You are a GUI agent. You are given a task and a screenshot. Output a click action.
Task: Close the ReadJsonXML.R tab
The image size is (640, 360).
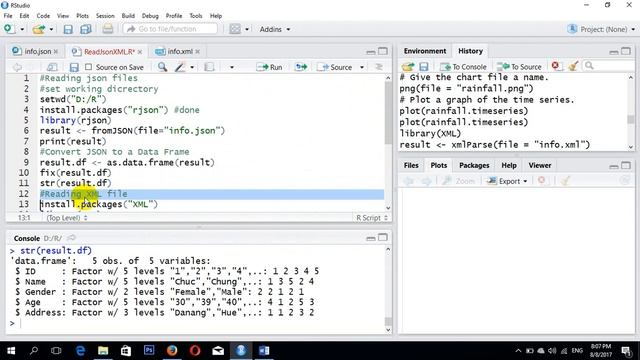pos(140,52)
